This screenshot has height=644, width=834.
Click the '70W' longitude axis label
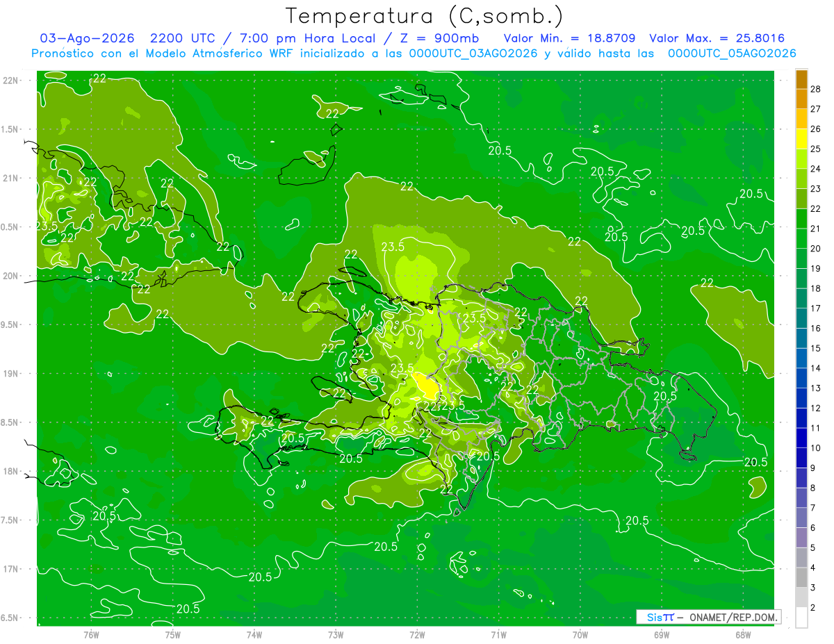coord(580,634)
